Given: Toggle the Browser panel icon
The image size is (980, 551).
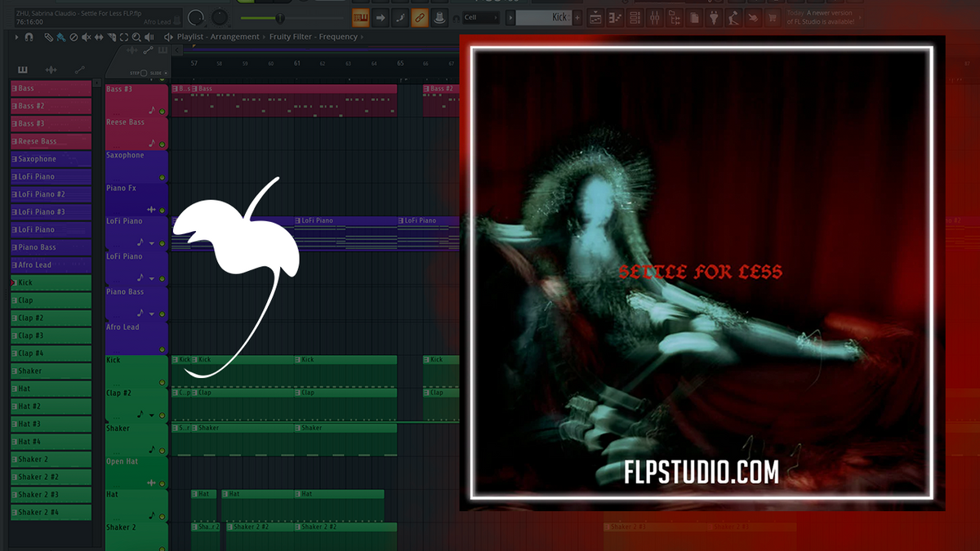Looking at the screenshot, I should point(675,16).
